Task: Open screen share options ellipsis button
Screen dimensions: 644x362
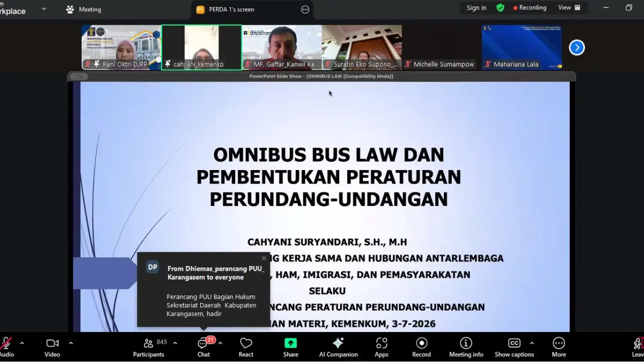Action: pos(305,10)
